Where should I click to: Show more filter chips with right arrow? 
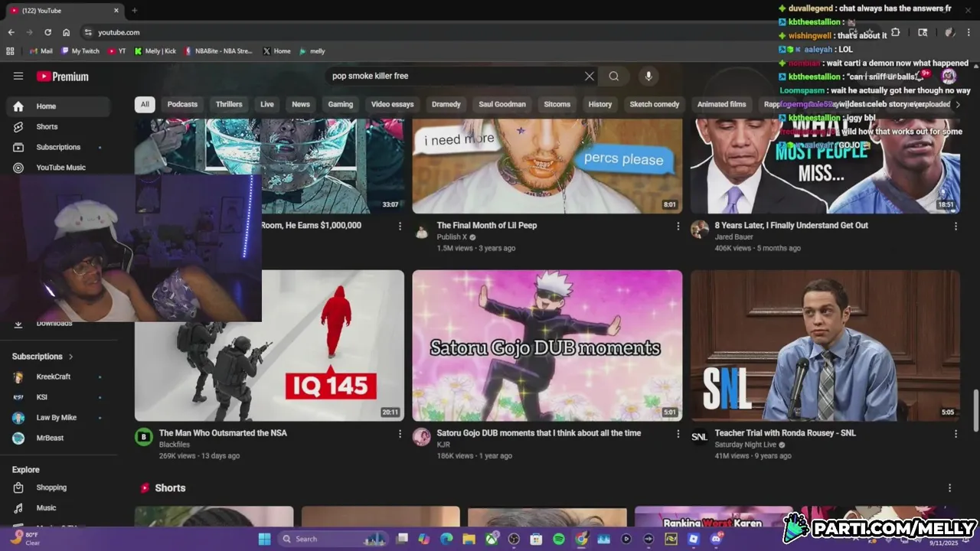pyautogui.click(x=957, y=104)
